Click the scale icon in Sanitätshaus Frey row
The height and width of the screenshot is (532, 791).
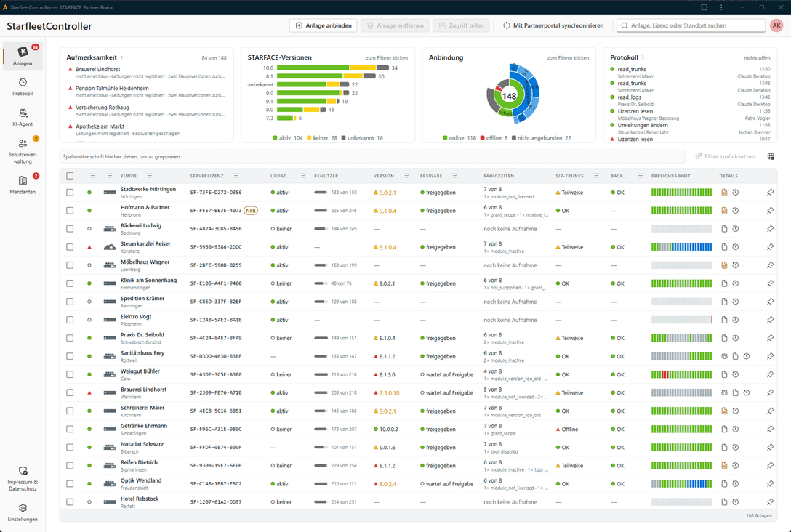tap(724, 357)
